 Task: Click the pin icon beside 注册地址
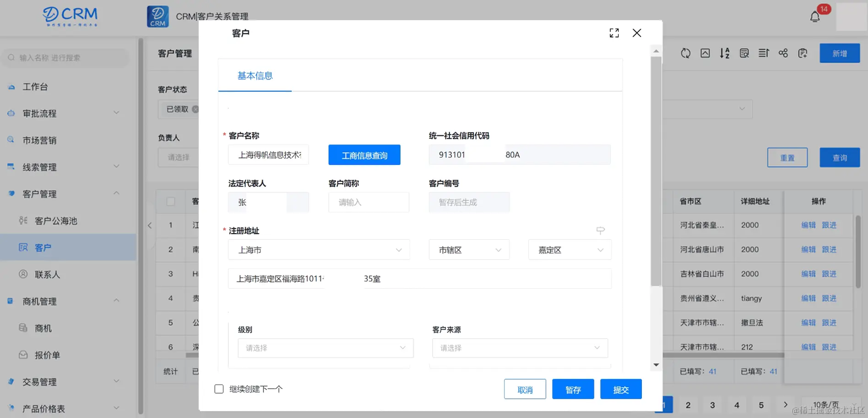coord(601,230)
